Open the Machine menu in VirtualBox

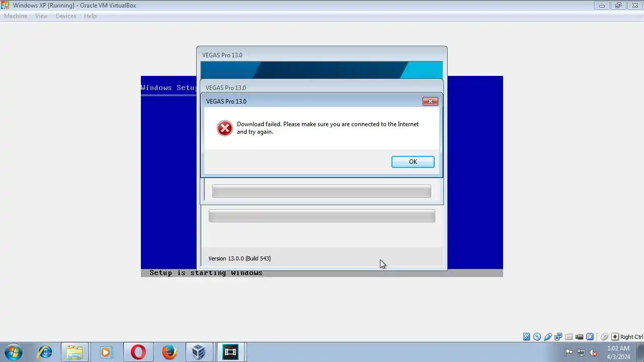(16, 16)
